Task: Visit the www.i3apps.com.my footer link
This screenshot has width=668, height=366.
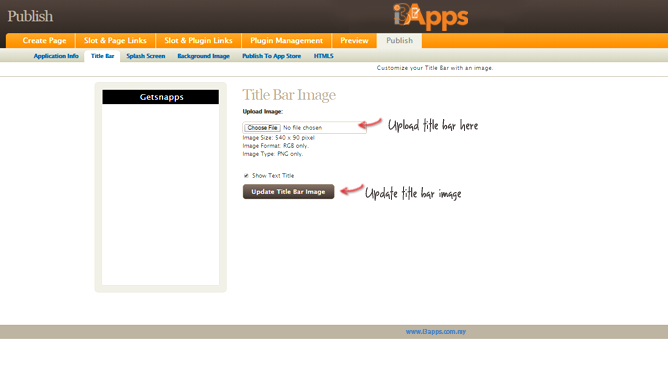Action: (x=436, y=331)
